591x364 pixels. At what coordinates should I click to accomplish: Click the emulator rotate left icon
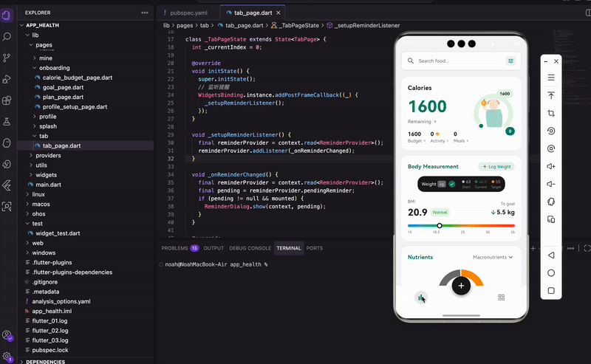point(551,131)
